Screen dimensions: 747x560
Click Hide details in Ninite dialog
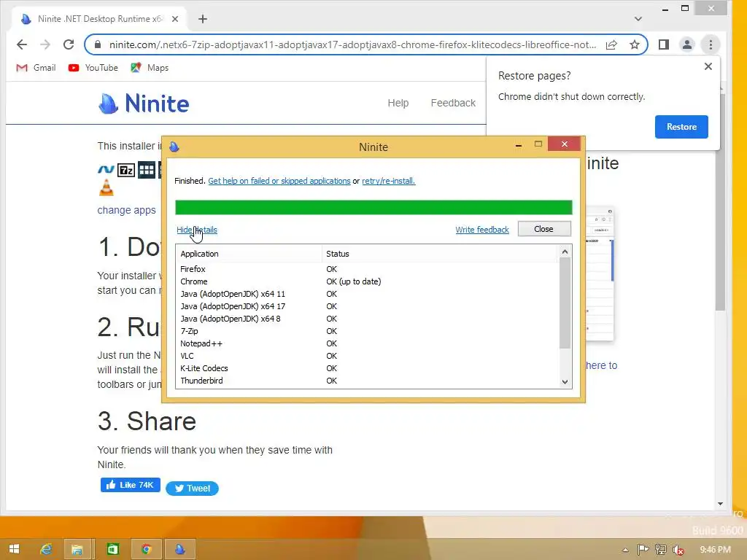click(197, 230)
